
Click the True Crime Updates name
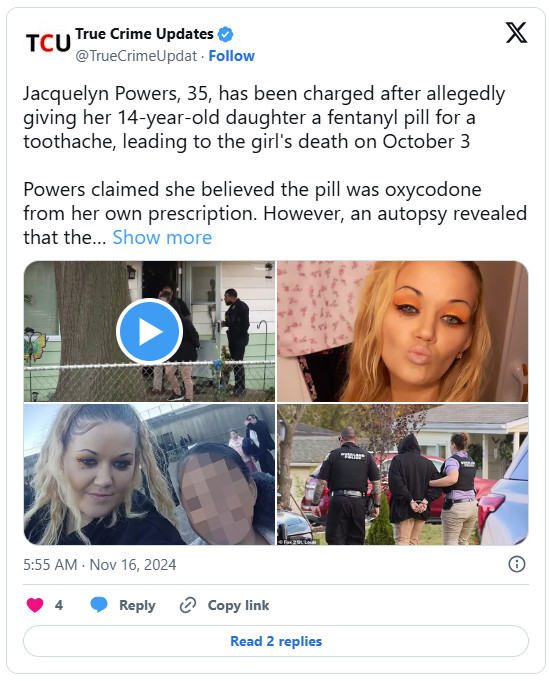[144, 34]
